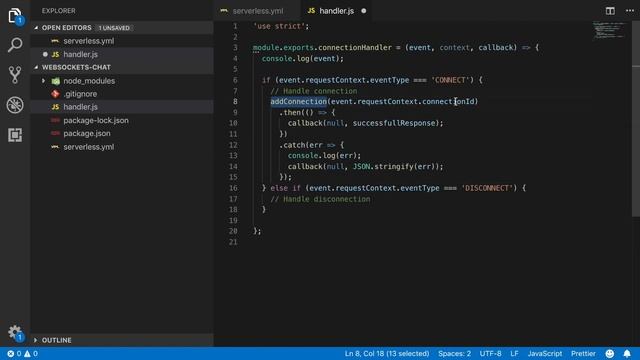Click Spaces: 2 indentation setting
Viewport: 640px width, 360px height.
[x=454, y=353]
